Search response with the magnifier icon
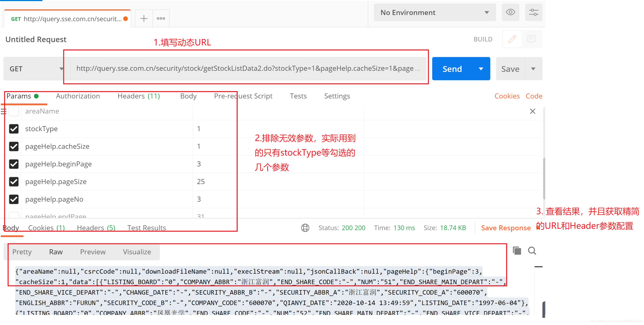The width and height of the screenshot is (644, 325). tap(532, 251)
